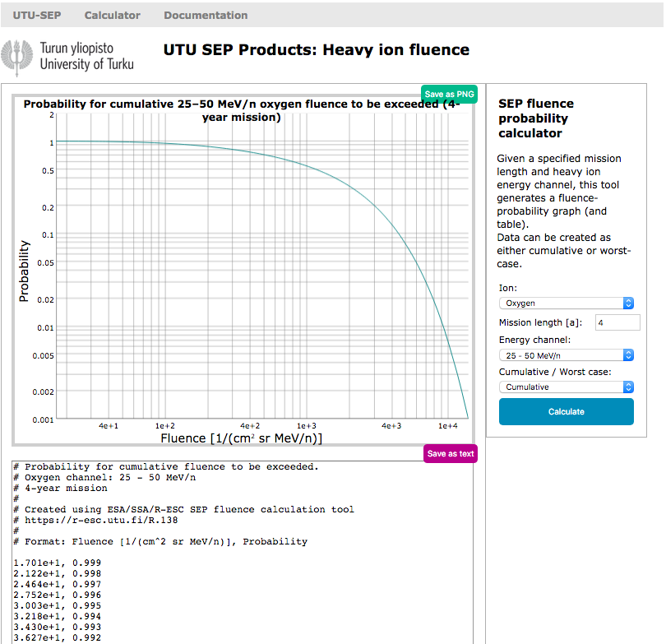The image size is (666, 644).
Task: Click the 1e+3 tick label on x-axis
Action: point(307,426)
